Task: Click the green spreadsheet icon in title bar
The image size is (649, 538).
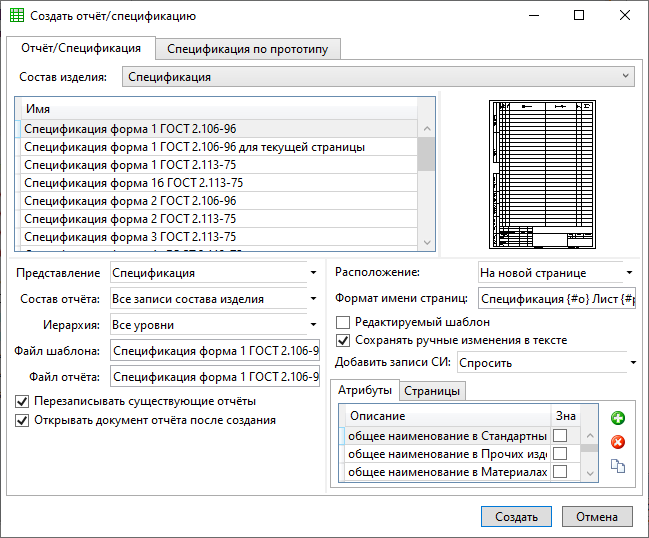Action: click(x=17, y=15)
